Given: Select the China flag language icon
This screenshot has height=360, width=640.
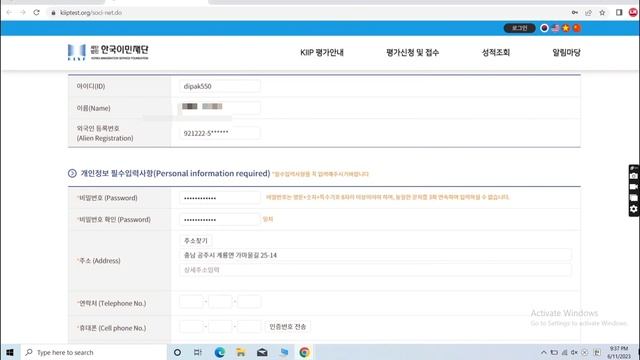Looking at the screenshot, I should 576,28.
